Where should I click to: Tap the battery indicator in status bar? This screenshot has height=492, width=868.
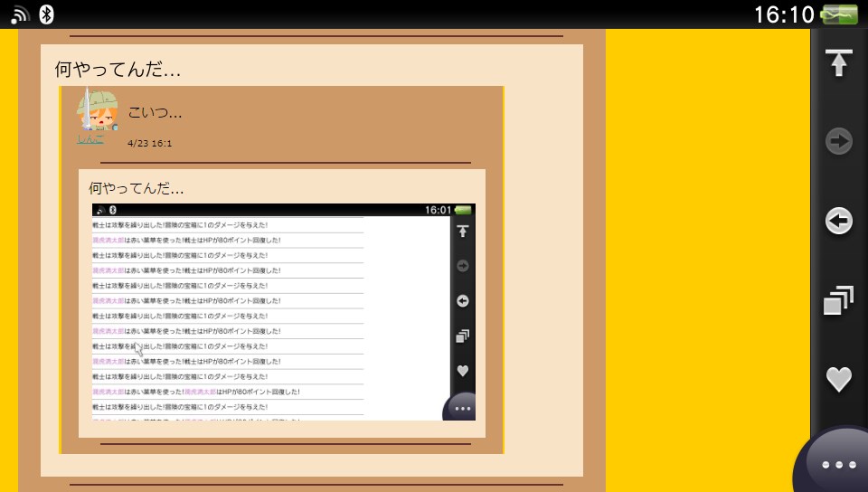click(x=839, y=14)
